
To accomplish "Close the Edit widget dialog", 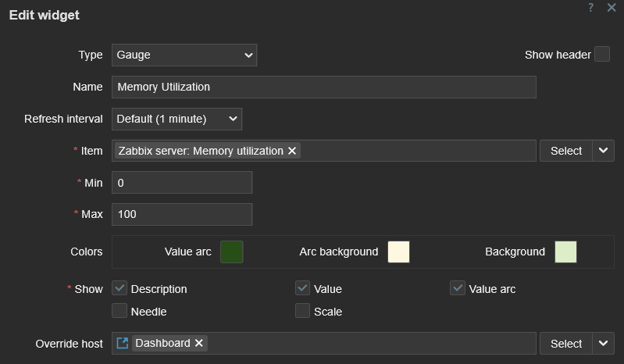I will click(611, 7).
